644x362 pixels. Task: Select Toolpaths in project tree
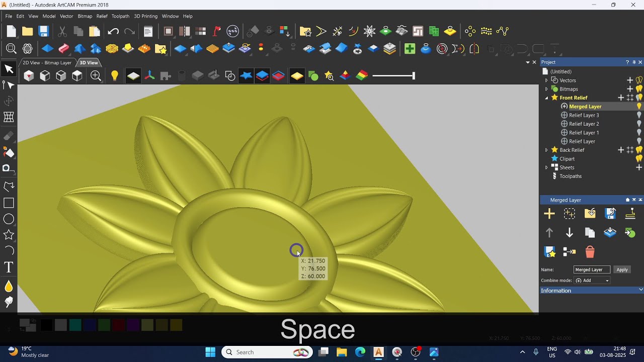(571, 176)
